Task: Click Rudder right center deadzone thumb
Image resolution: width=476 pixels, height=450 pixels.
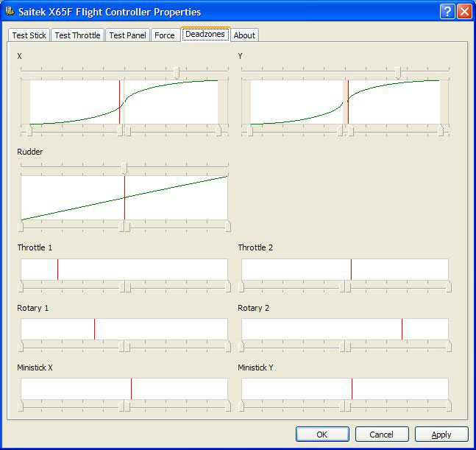Action: (x=127, y=226)
